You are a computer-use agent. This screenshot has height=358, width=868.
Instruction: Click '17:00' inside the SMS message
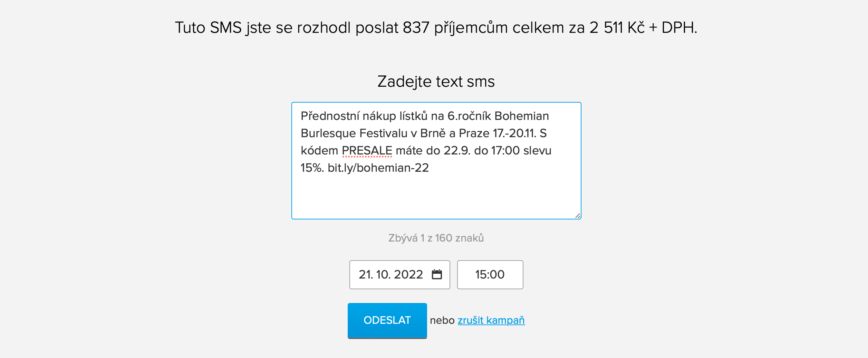tap(505, 151)
